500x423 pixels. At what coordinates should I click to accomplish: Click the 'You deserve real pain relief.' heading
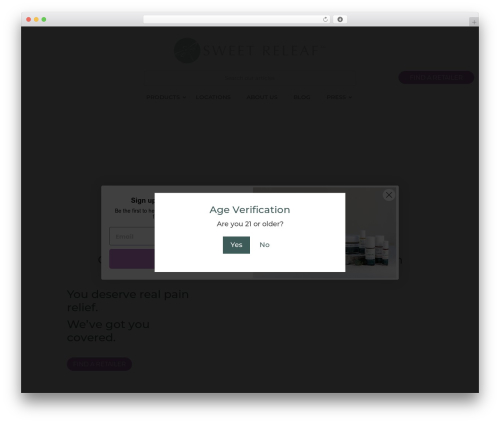pyautogui.click(x=128, y=301)
